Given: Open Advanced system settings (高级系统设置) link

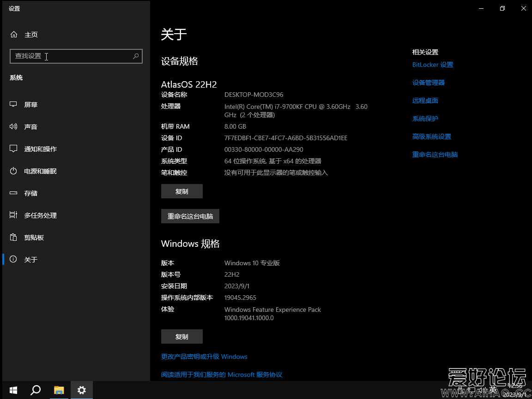Looking at the screenshot, I should tap(431, 137).
